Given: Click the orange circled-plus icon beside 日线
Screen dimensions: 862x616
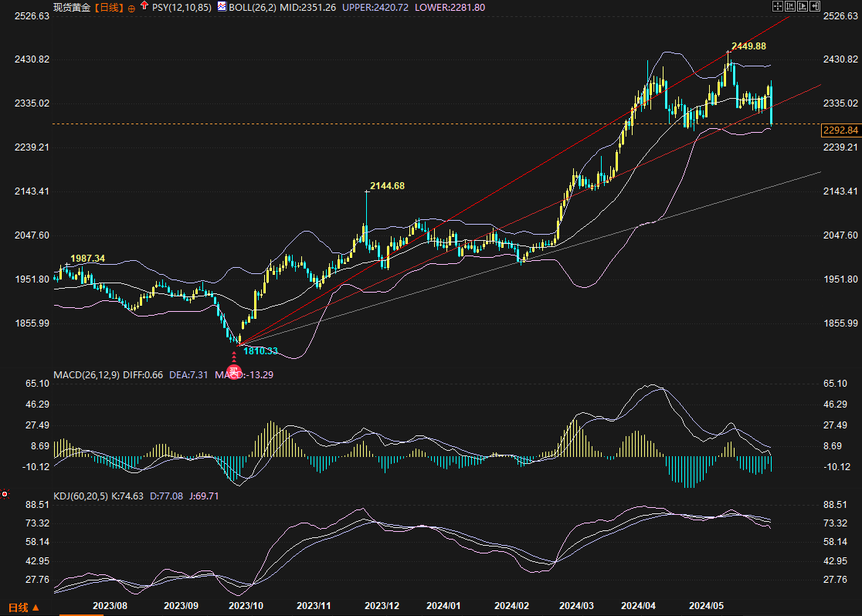Looking at the screenshot, I should click(131, 7).
